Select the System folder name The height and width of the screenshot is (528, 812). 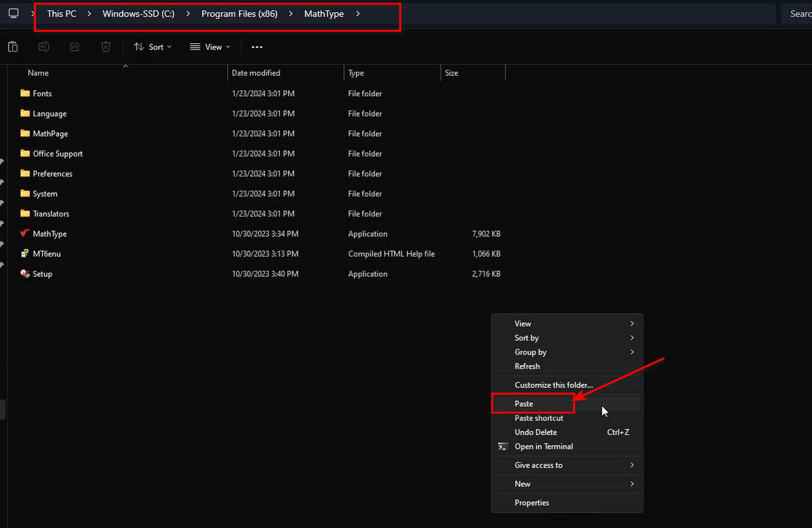45,194
